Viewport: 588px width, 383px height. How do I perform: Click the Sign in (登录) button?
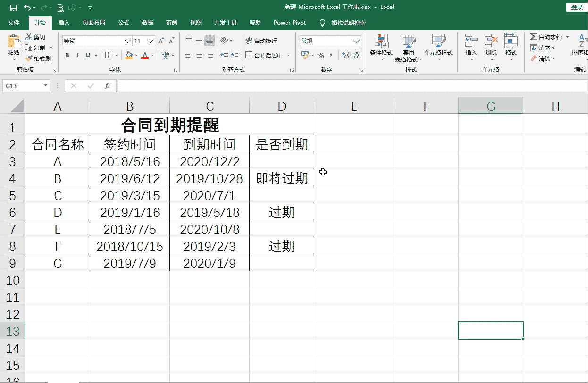click(x=577, y=7)
